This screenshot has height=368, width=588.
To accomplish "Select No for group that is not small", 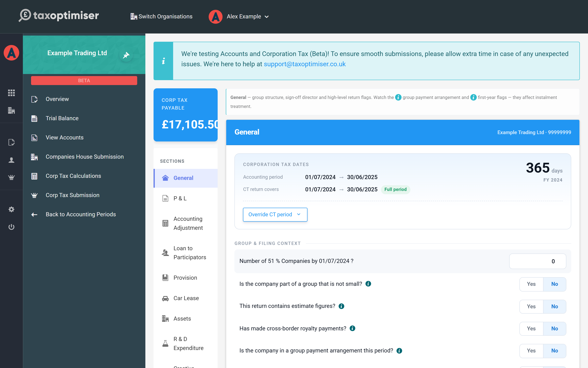I will click(555, 284).
